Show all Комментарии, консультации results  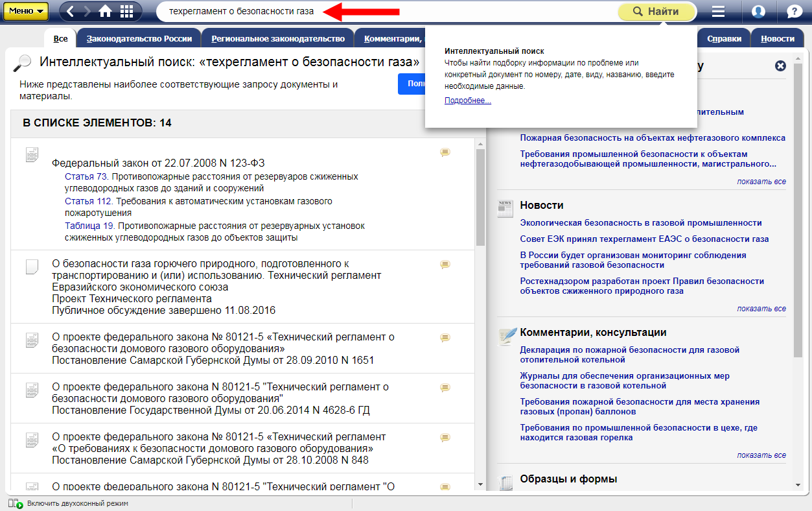tap(761, 455)
